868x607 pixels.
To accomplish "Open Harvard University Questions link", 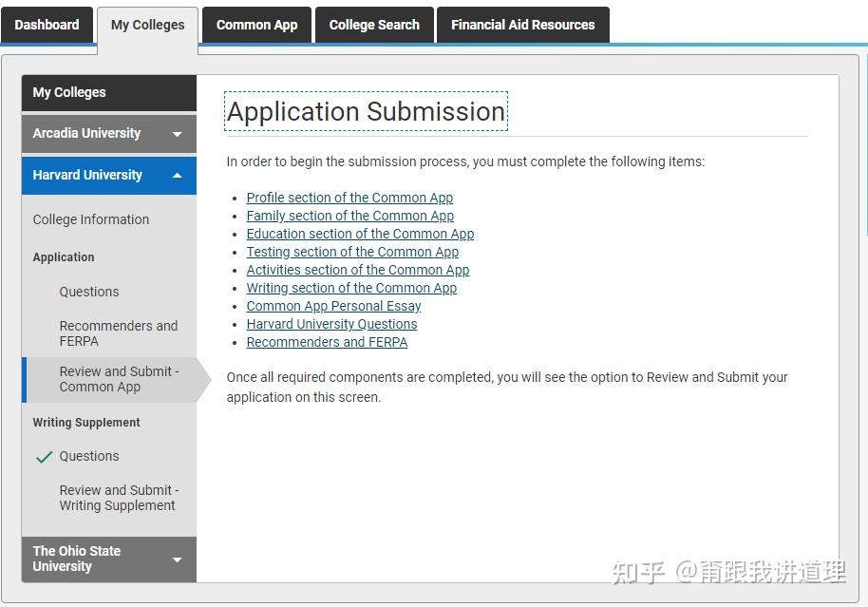I will pyautogui.click(x=331, y=324).
